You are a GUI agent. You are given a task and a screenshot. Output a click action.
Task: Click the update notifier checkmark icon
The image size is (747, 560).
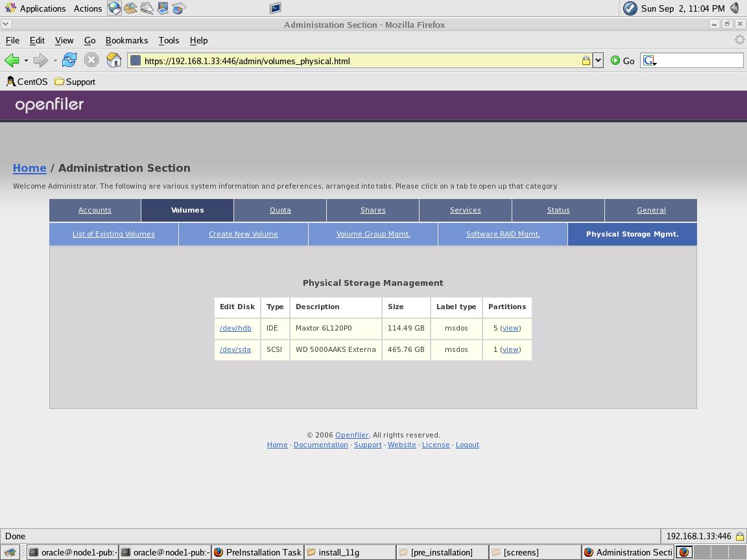point(630,8)
